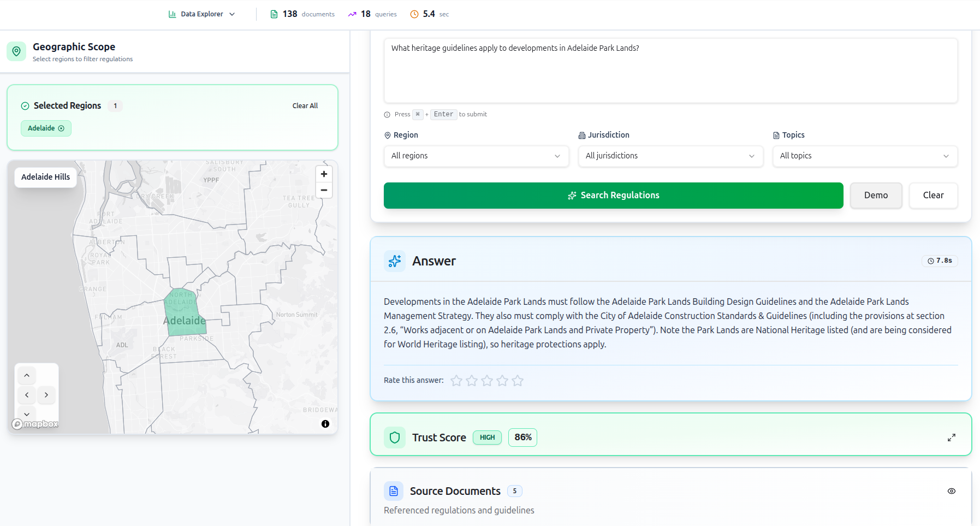Viewport: 980px width, 526px height.
Task: Pan the map upward
Action: click(x=27, y=376)
